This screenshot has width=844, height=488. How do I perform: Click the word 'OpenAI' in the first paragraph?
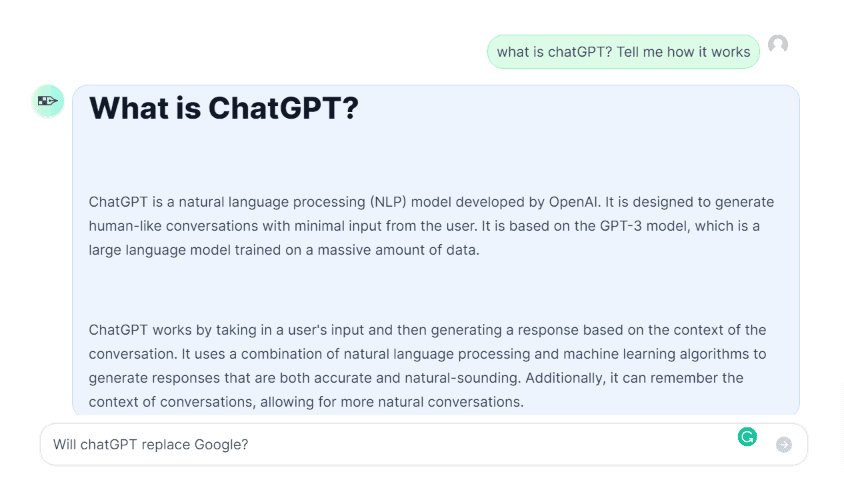point(573,202)
